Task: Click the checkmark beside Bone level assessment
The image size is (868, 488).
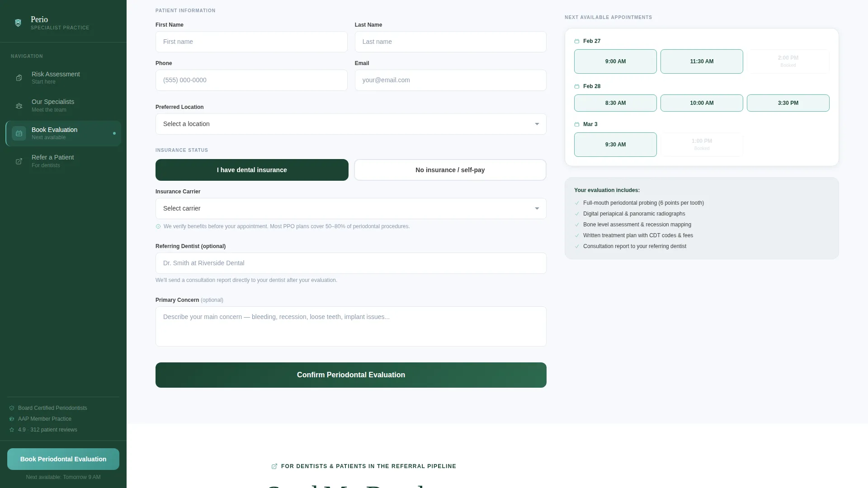Action: coord(577,225)
